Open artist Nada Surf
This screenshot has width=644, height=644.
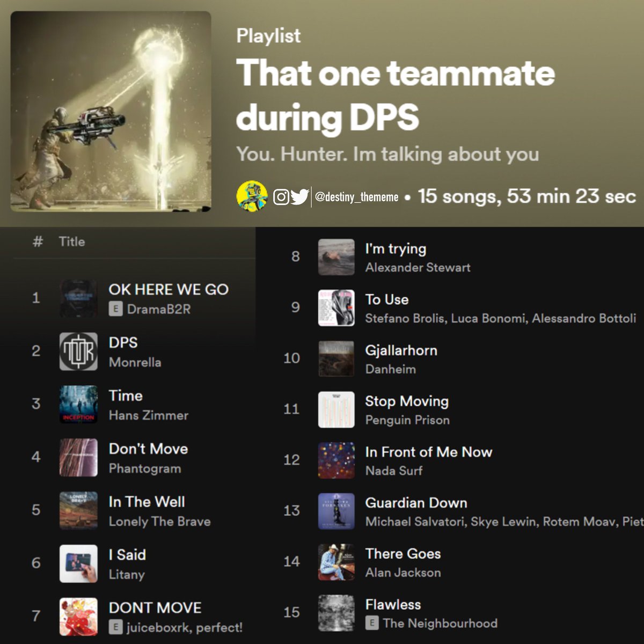393,471
